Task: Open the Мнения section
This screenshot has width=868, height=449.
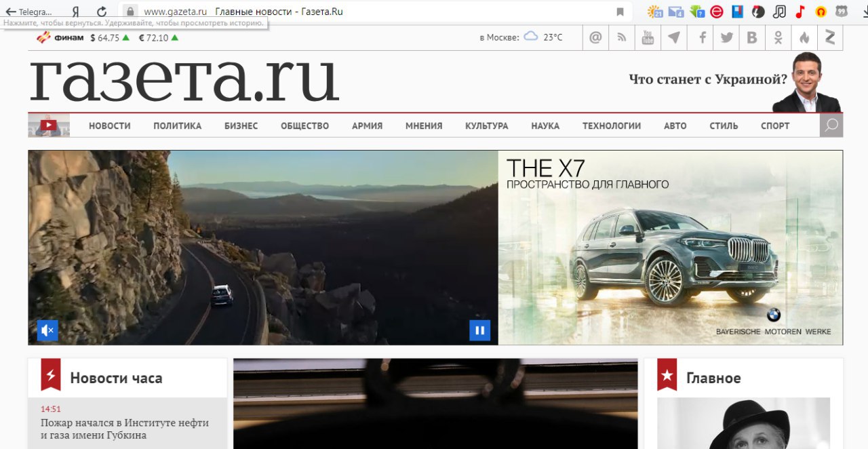Action: click(x=424, y=125)
